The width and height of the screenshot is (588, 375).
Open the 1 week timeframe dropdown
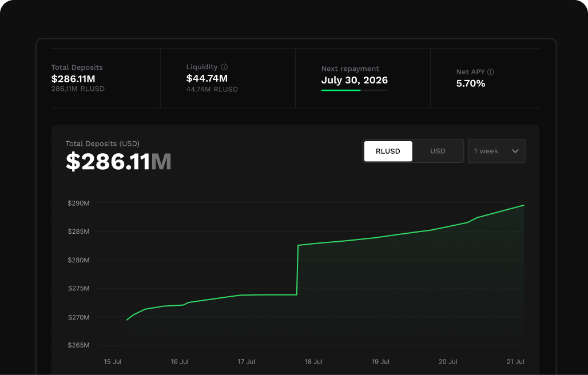tap(497, 151)
